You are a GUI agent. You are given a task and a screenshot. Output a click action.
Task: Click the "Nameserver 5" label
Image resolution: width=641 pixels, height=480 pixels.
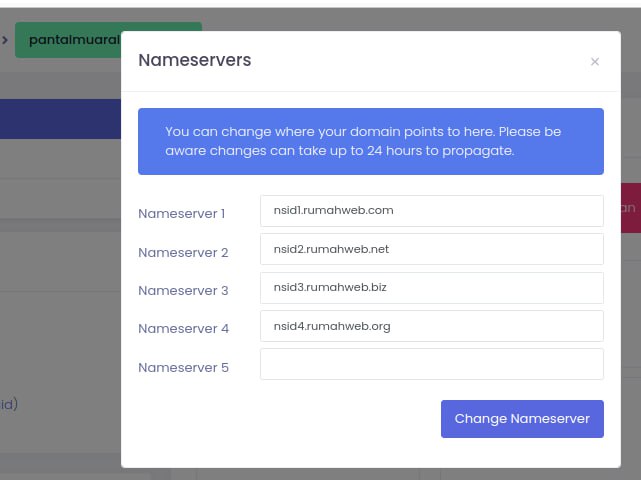[x=183, y=367]
